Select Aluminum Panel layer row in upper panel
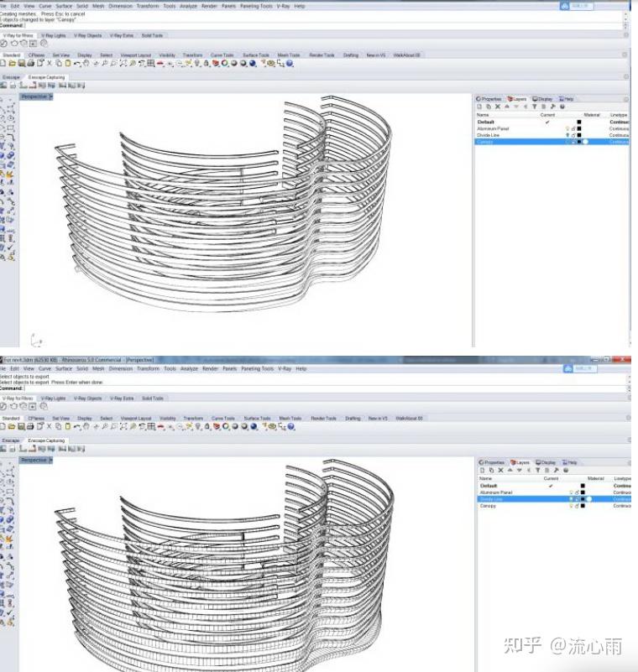The image size is (638, 672). click(x=552, y=128)
